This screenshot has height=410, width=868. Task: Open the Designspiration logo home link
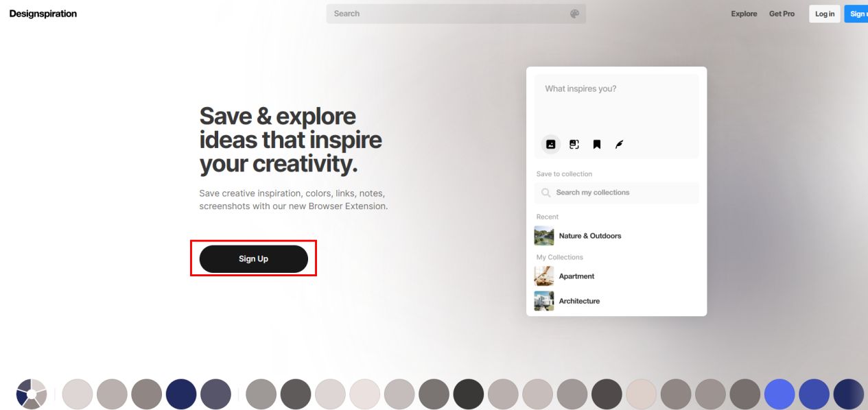43,14
